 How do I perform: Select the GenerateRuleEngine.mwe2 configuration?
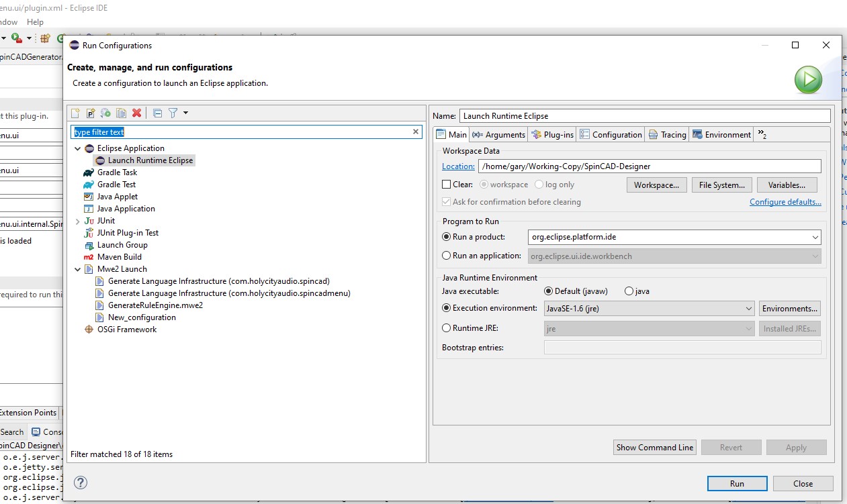point(155,305)
